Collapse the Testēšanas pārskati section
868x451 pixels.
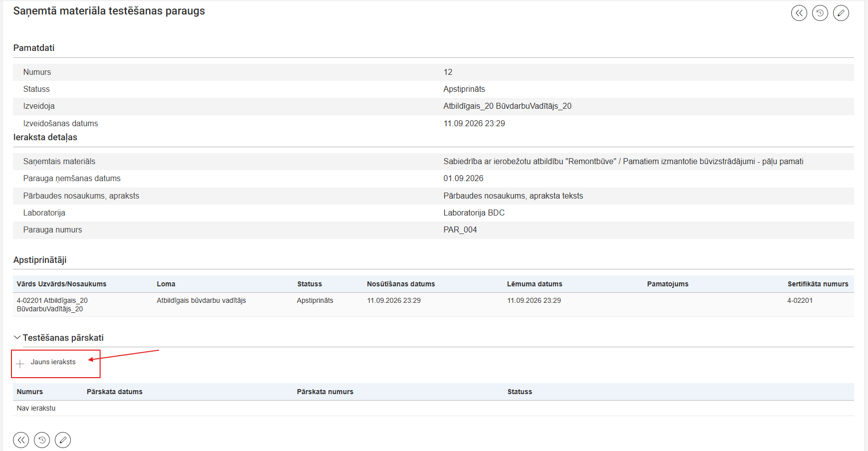point(17,338)
